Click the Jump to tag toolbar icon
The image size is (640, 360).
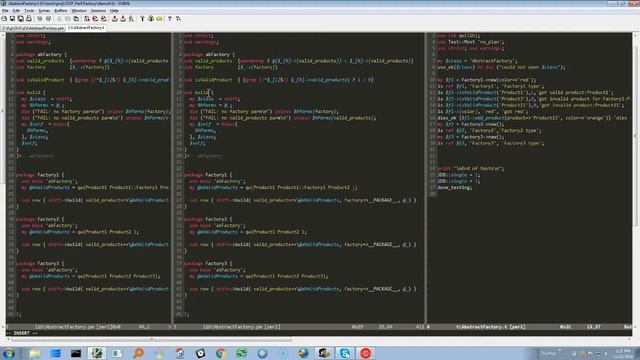click(159, 19)
